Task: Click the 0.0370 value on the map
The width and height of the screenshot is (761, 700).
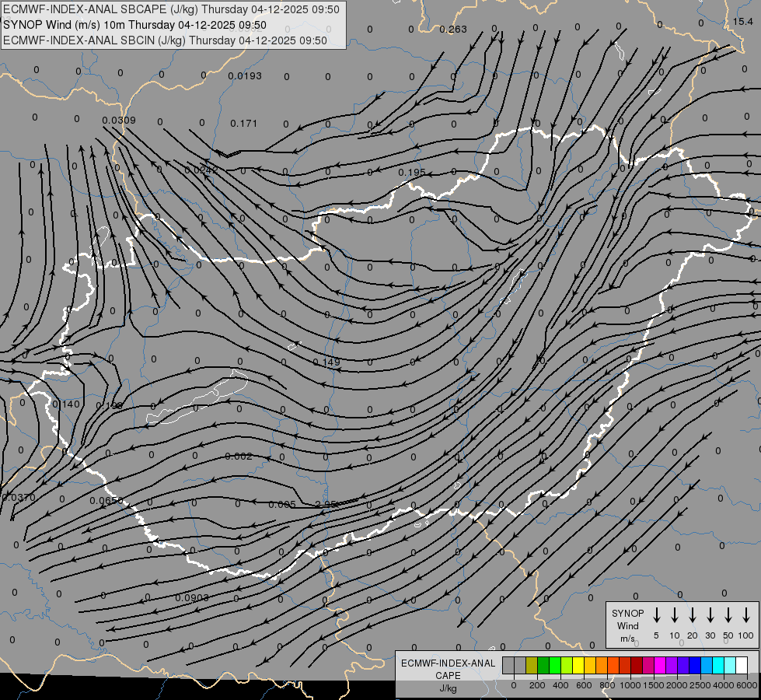Action: (19, 498)
